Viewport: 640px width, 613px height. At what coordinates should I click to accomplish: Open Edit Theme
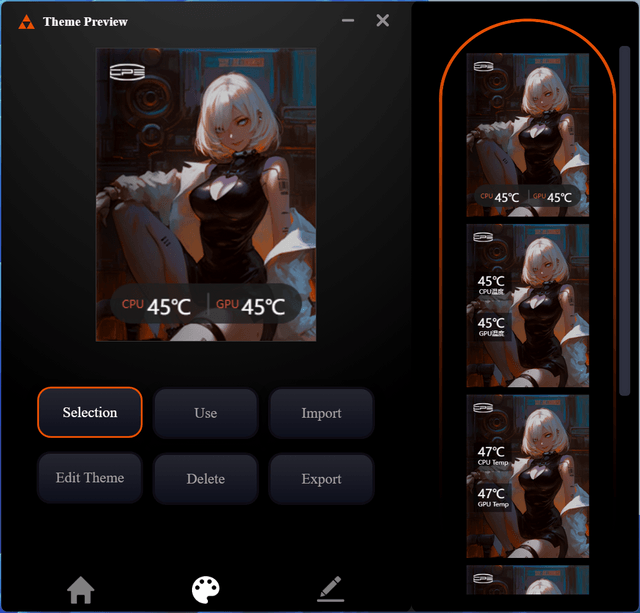click(x=90, y=478)
